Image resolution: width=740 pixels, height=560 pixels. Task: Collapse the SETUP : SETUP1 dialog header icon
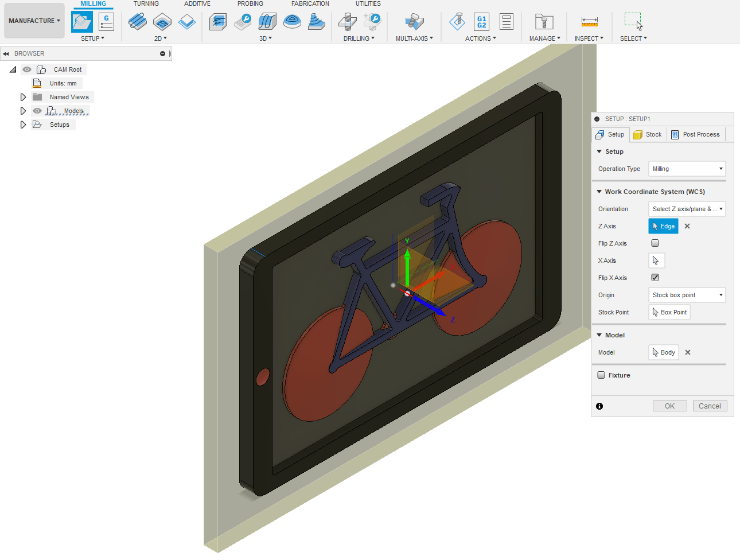pos(597,119)
